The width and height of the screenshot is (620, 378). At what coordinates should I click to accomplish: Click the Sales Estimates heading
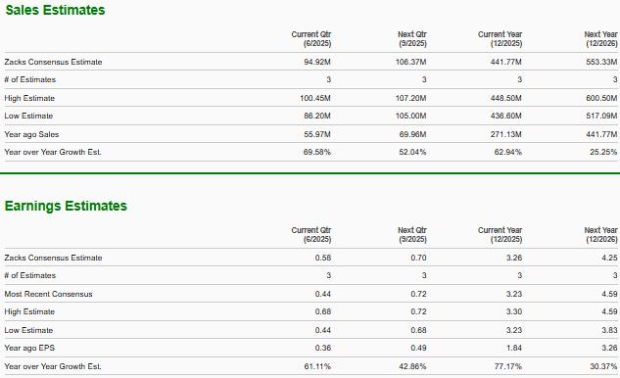(x=55, y=10)
